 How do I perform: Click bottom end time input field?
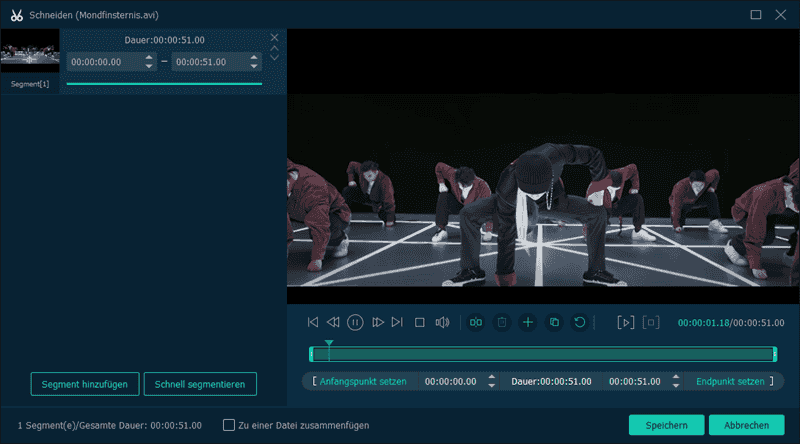point(635,381)
